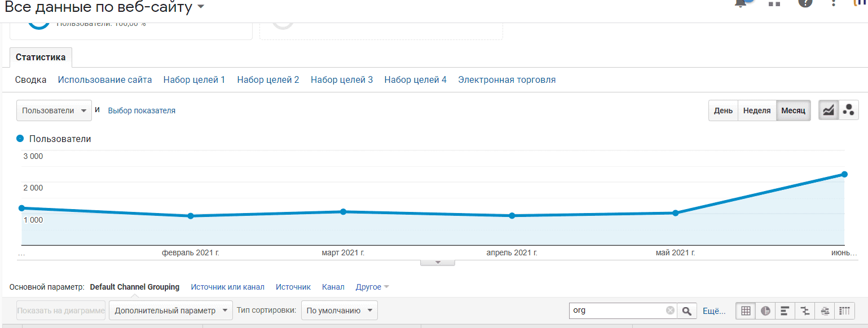Open the apps grid icon in header
The height and width of the screenshot is (328, 868).
point(774,3)
